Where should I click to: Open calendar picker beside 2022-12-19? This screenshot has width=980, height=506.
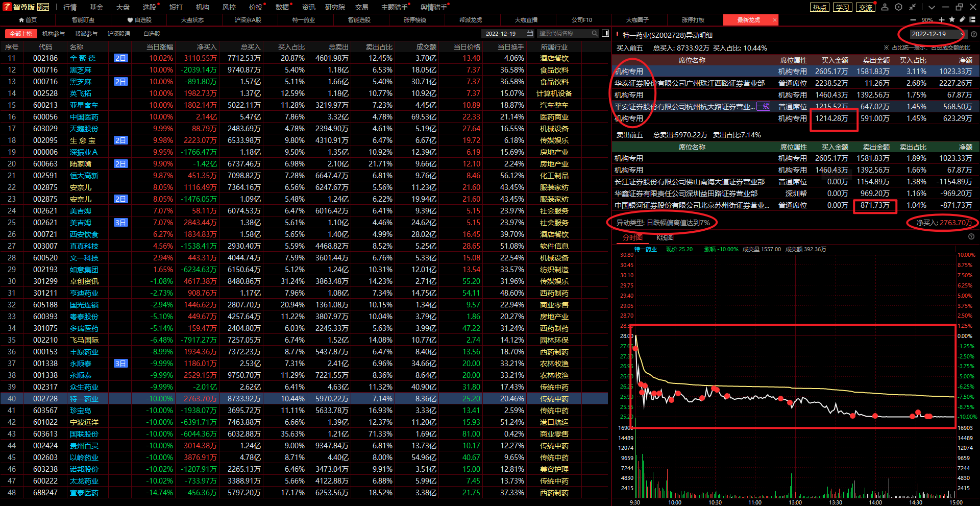point(530,33)
